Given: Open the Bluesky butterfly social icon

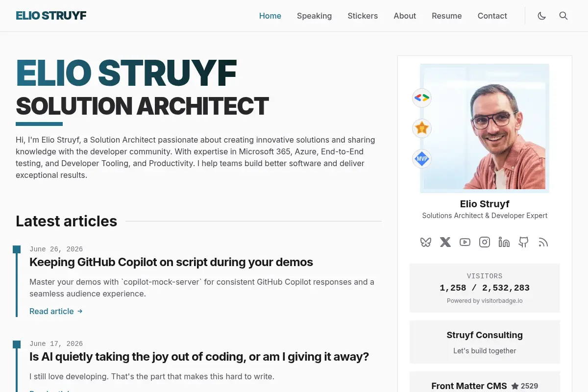Looking at the screenshot, I should click(x=426, y=242).
